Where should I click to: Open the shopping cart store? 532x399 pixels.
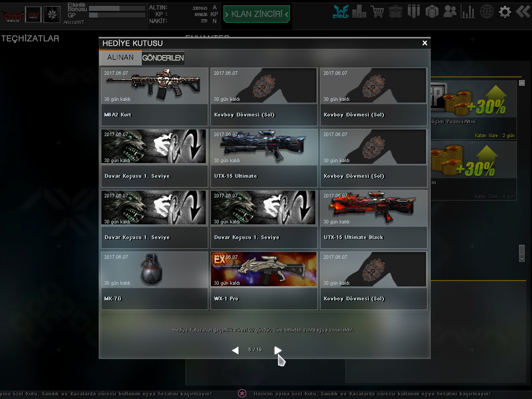tap(377, 12)
